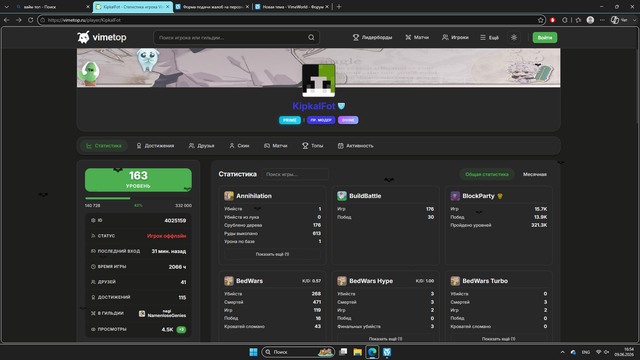Click the red extension icon in browser toolbar

pos(553,20)
